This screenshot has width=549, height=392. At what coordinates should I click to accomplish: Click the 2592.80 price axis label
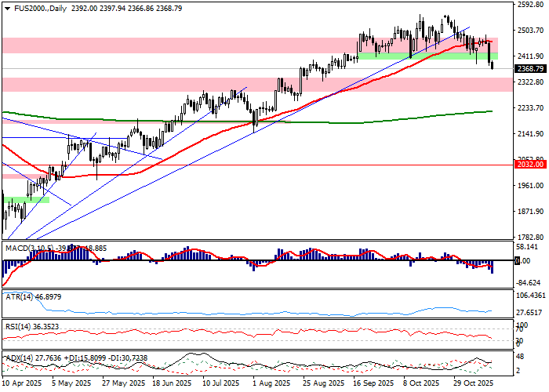(530, 5)
